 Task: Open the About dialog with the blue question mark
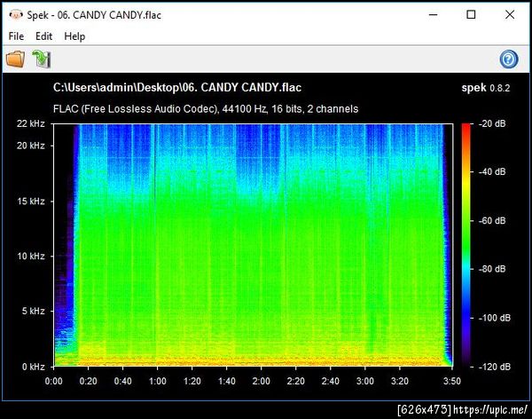[x=509, y=59]
